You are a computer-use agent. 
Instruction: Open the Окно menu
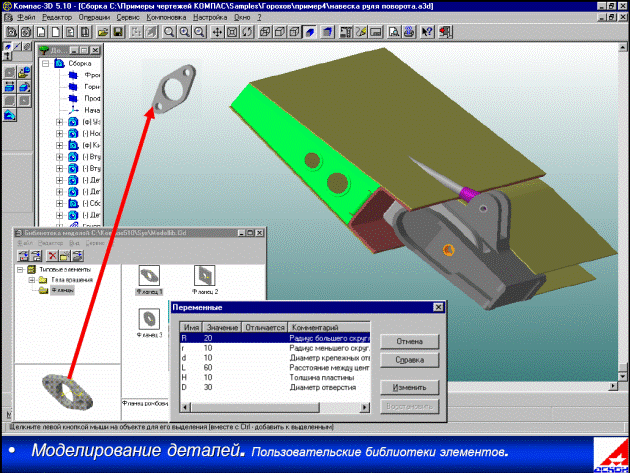coord(242,17)
